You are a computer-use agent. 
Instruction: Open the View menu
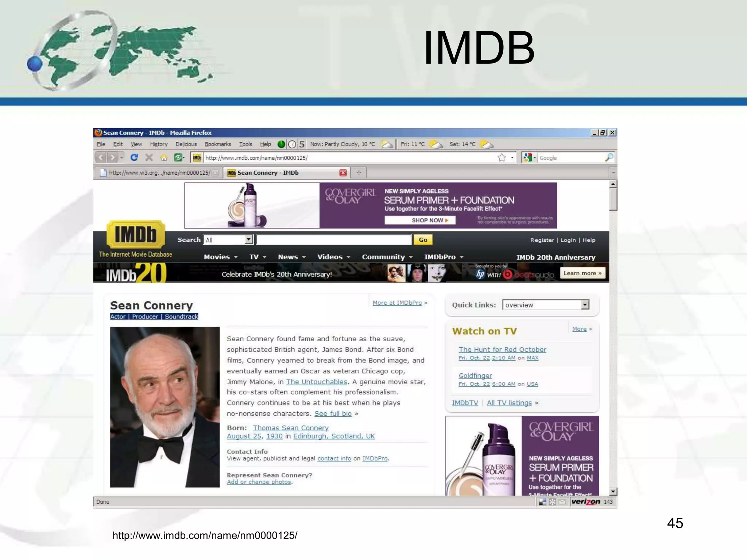tap(136, 144)
